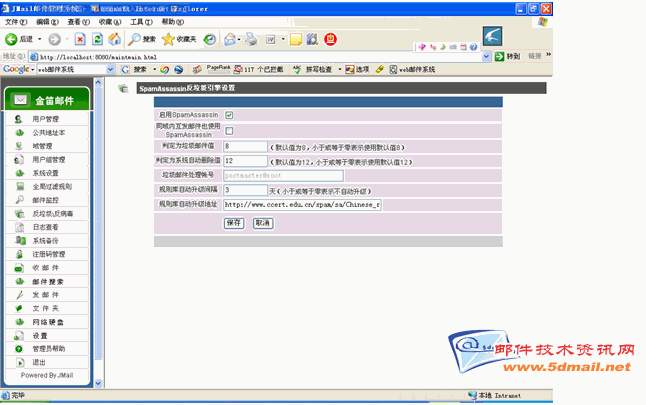Select 系统备份 in the sidebar
Screen dimensions: 646x405
tap(45, 241)
